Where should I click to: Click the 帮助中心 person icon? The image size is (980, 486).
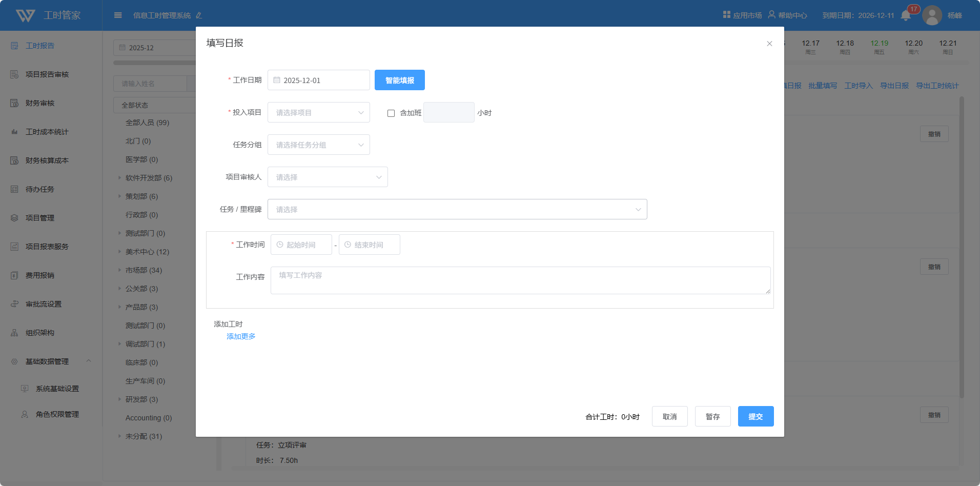[771, 15]
